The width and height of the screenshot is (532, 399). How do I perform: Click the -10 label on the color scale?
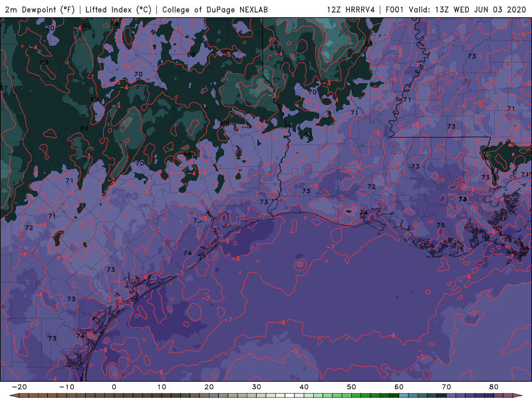pos(66,387)
